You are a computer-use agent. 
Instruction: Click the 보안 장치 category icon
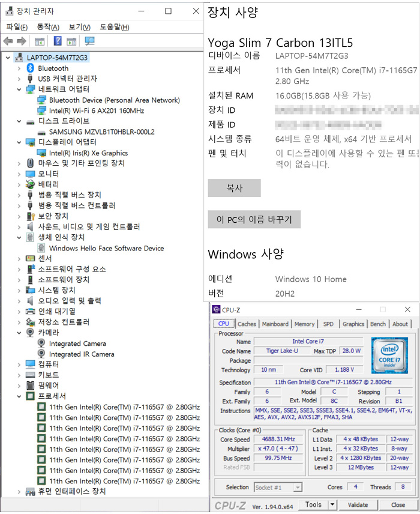click(31, 216)
